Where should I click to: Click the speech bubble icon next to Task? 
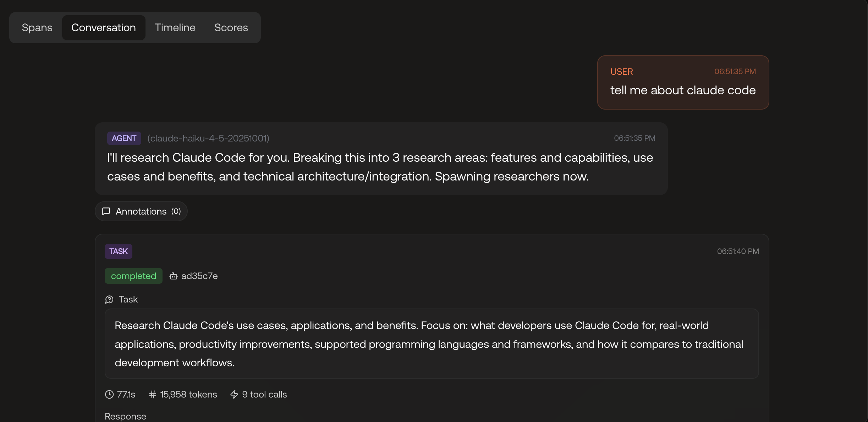[x=109, y=299]
